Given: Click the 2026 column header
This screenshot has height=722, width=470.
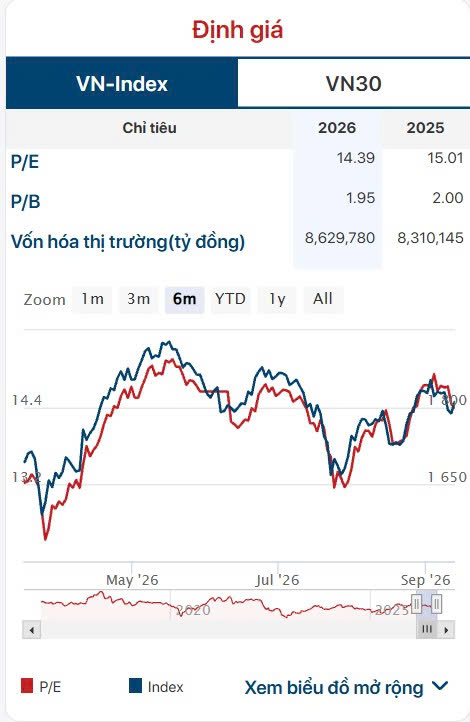Looking at the screenshot, I should (337, 128).
